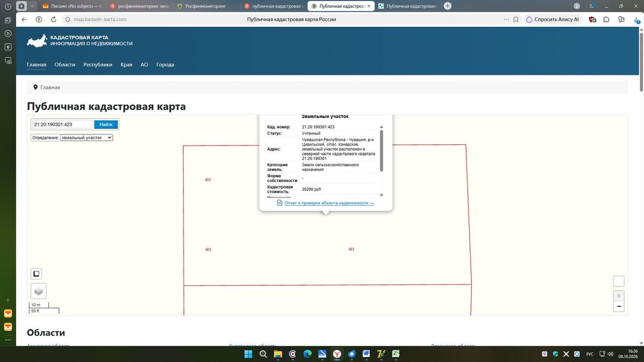The width and height of the screenshot is (644, 362).
Task: Open the Yandex home button in toolbar
Action: (x=39, y=19)
